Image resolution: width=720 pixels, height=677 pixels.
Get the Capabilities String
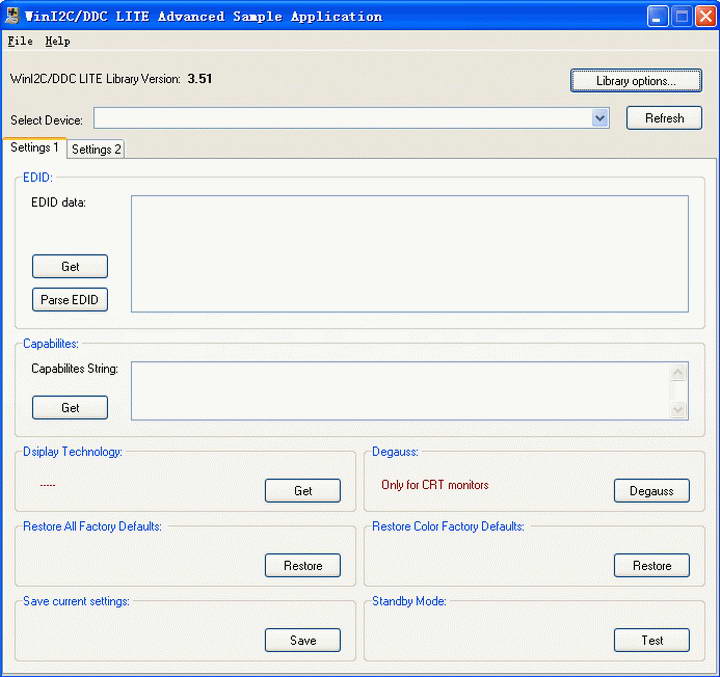click(70, 407)
